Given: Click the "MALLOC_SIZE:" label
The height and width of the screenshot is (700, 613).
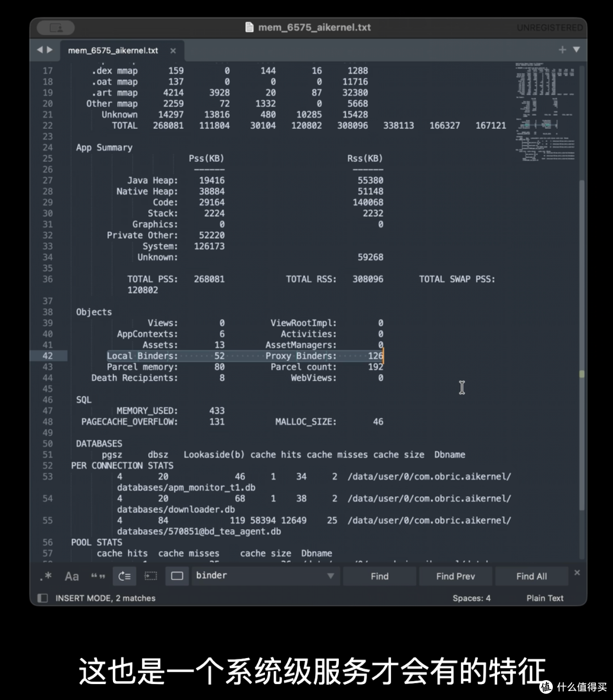Looking at the screenshot, I should coord(306,422).
